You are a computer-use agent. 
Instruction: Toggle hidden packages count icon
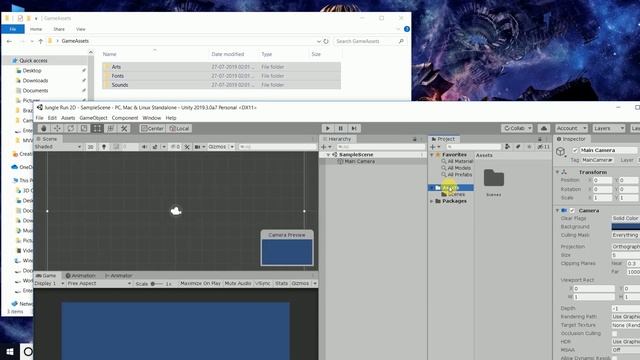pos(544,147)
